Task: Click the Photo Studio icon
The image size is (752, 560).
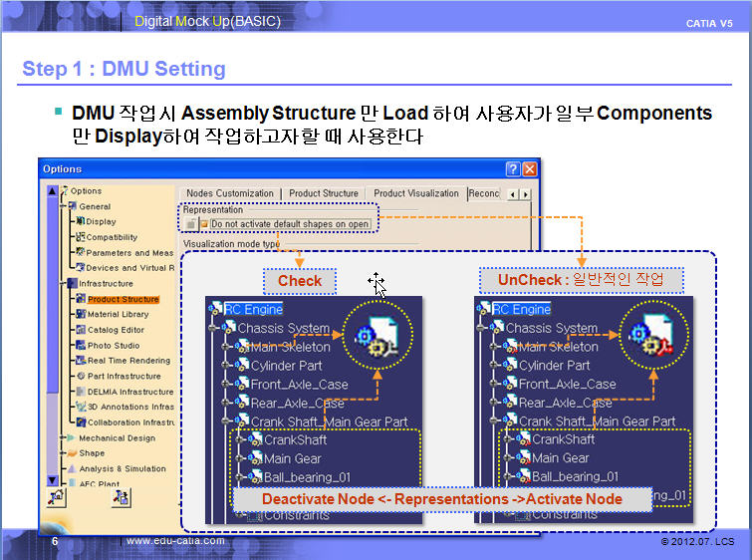Action: point(80,346)
